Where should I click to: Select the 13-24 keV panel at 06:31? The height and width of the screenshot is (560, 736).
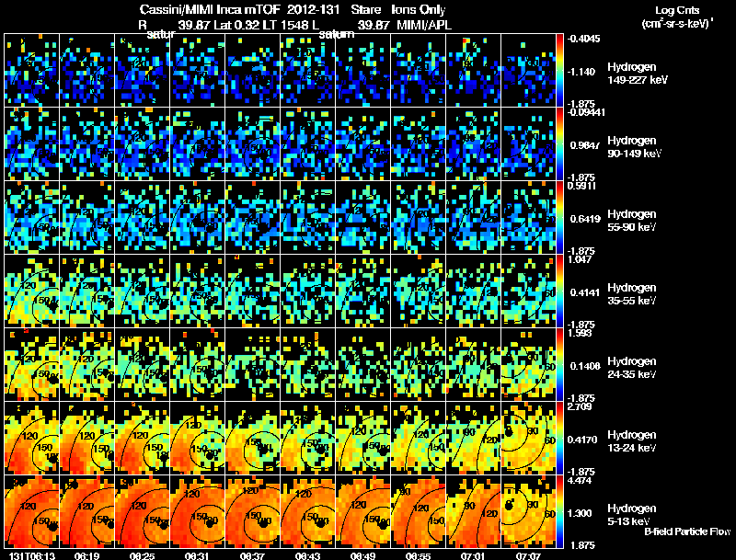pos(198,439)
